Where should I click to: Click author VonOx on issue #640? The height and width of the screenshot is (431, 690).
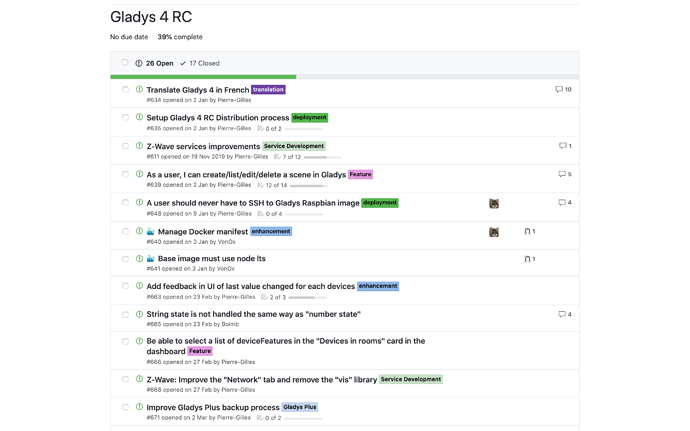coord(227,242)
